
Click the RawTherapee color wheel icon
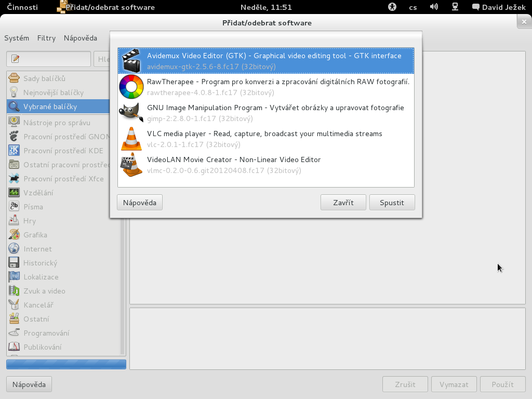click(x=131, y=87)
